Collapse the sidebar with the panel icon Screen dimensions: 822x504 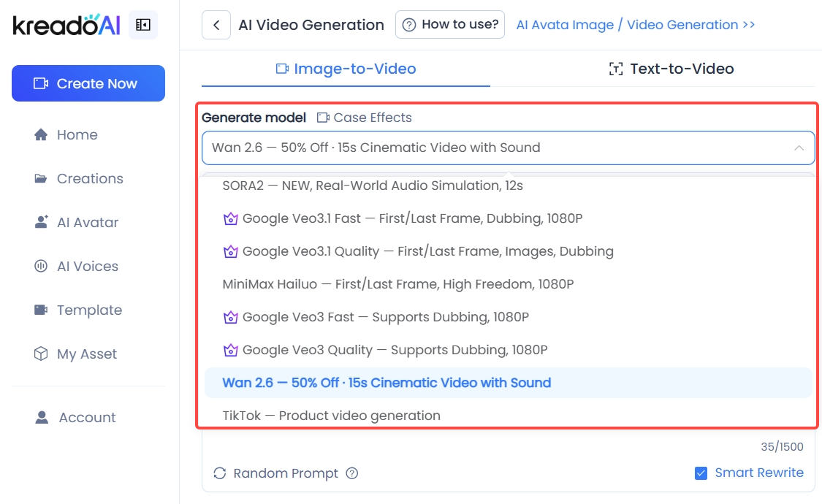(143, 25)
